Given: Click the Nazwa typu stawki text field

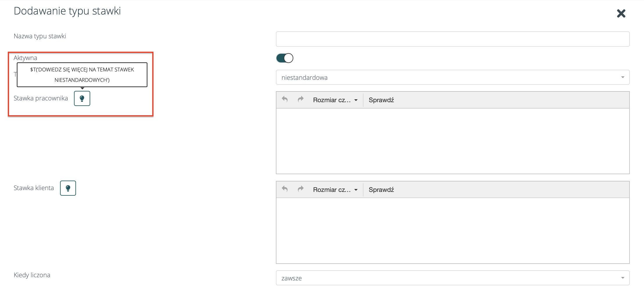Looking at the screenshot, I should [x=452, y=39].
